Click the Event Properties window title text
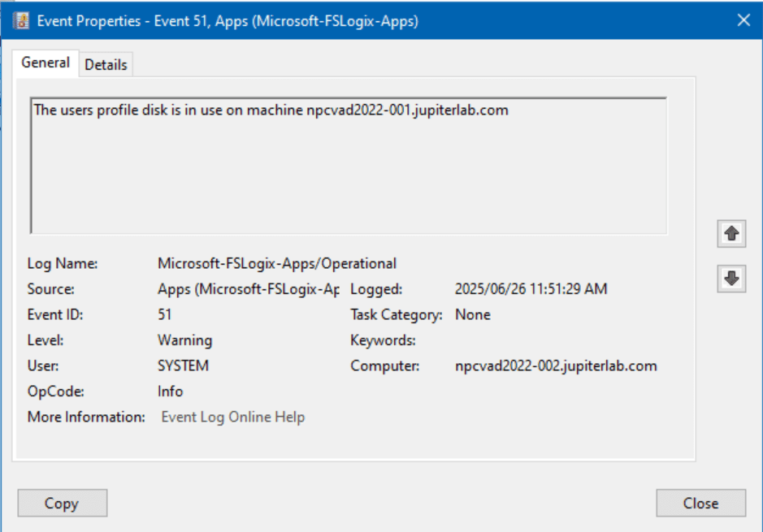 (x=229, y=21)
